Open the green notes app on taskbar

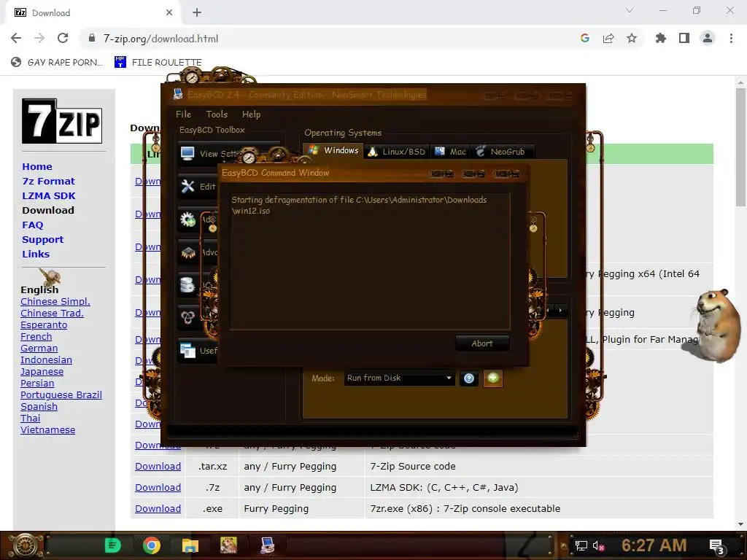pos(113,545)
